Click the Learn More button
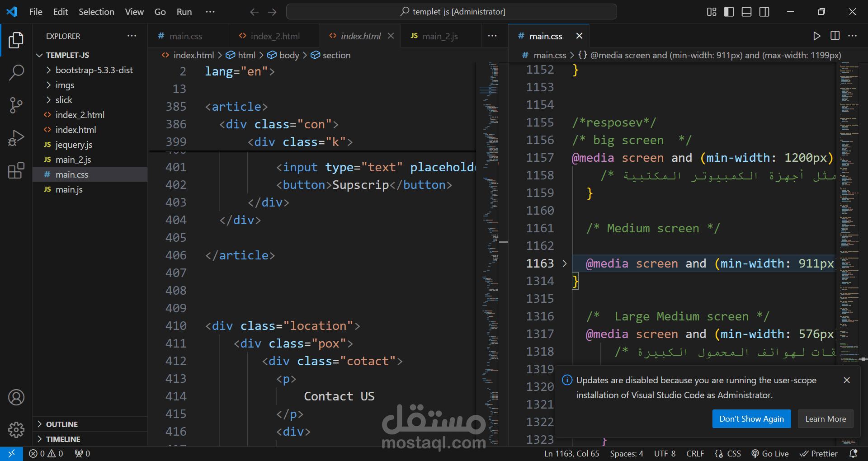 pos(826,419)
